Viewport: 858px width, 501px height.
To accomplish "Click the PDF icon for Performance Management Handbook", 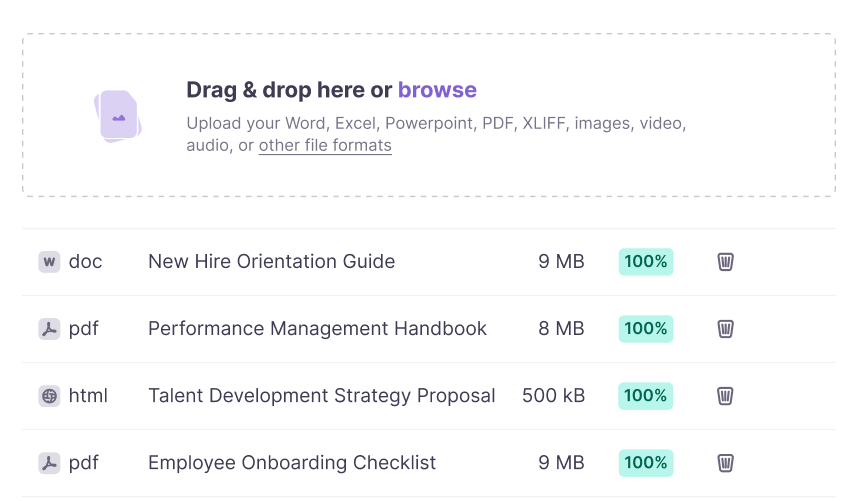I will click(49, 329).
